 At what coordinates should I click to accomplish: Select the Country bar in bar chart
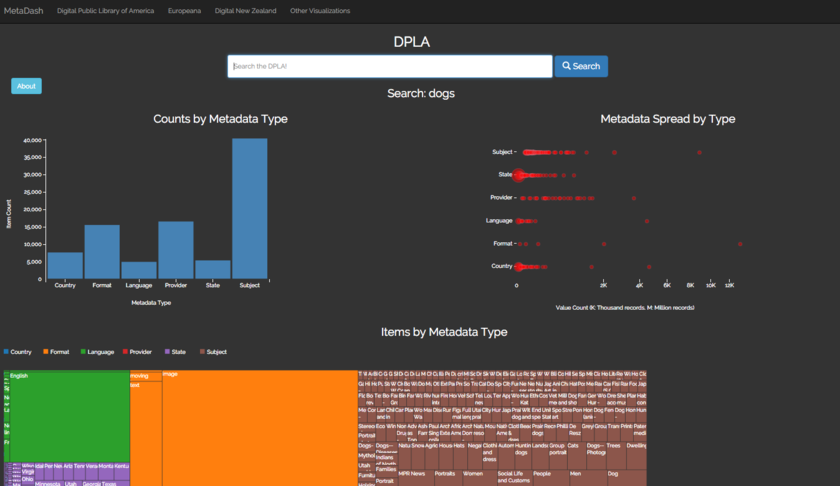pos(65,266)
